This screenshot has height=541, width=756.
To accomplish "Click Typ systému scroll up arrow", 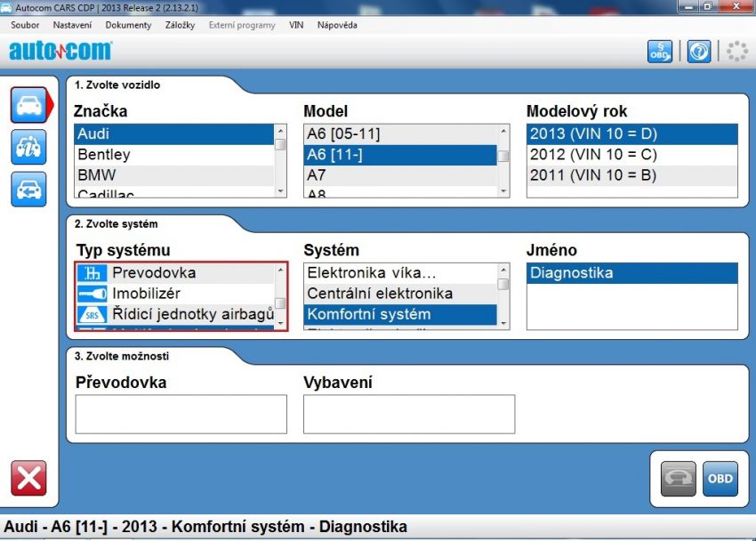I will point(280,270).
